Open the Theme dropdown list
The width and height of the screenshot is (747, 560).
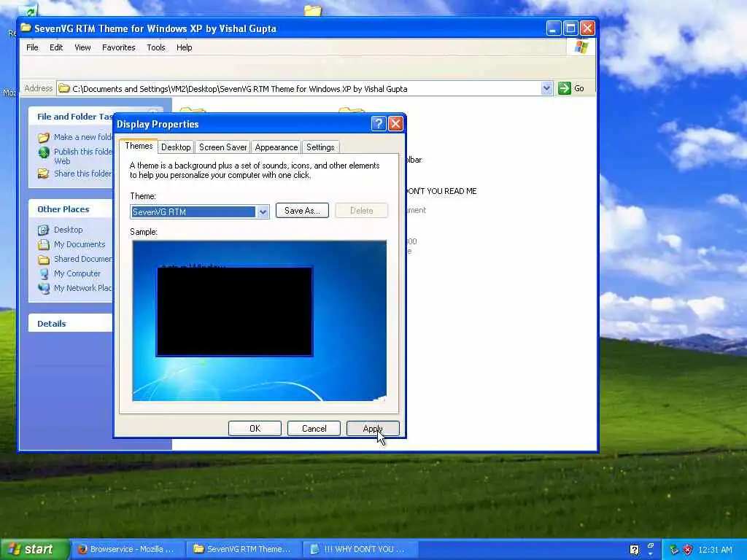[263, 212]
